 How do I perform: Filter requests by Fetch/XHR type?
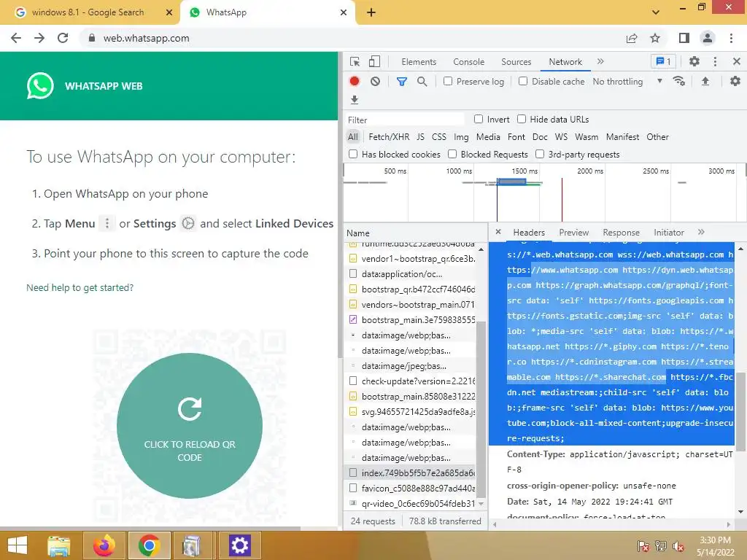[x=389, y=137]
